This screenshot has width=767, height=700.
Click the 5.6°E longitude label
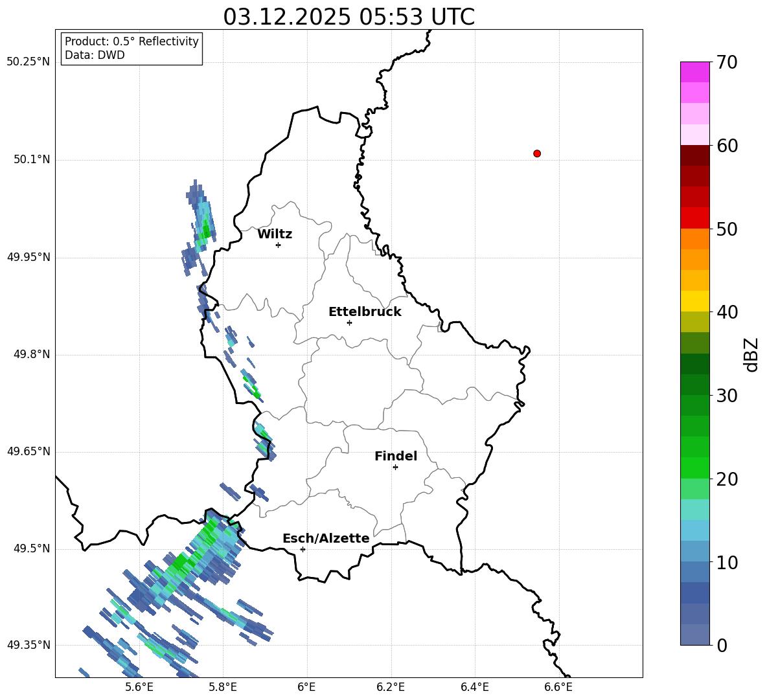[x=139, y=687]
